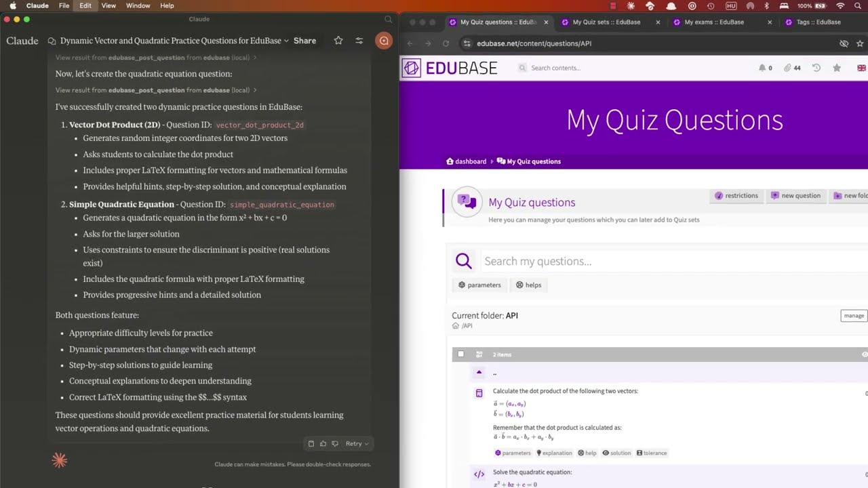Image resolution: width=868 pixels, height=488 pixels.
Task: Select all questions with the header checkbox
Action: 460,354
